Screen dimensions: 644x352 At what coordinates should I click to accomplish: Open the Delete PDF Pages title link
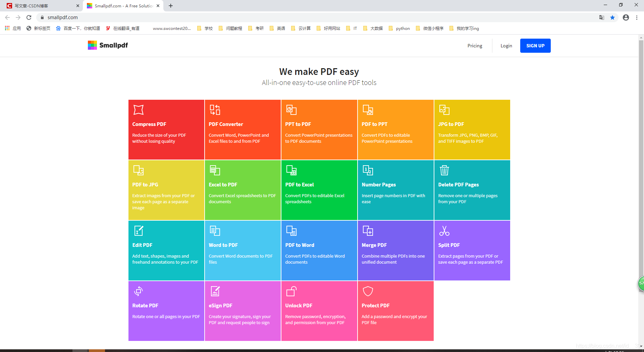click(x=458, y=185)
